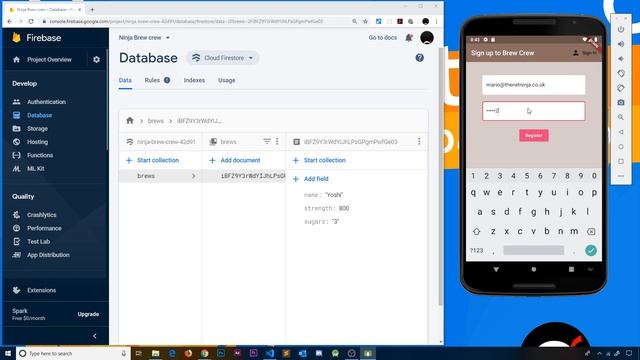Open ML Kit section in sidebar
The width and height of the screenshot is (640, 360).
pos(36,169)
